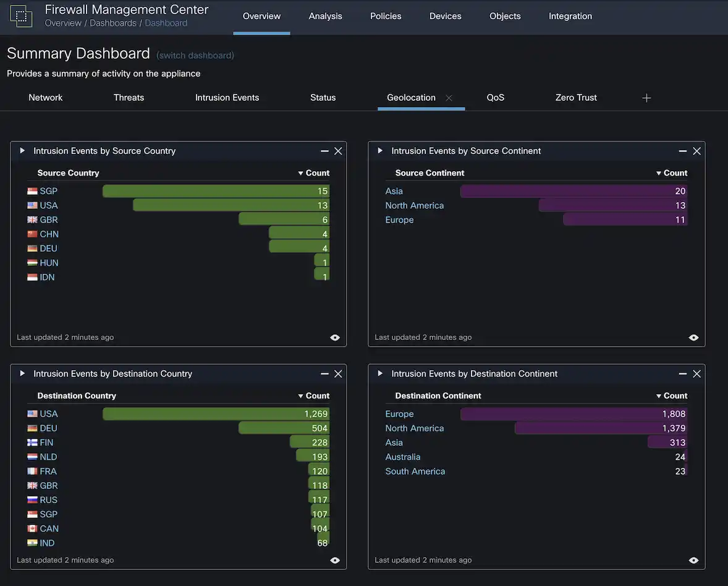Viewport: 728px width, 586px height.
Task: Click the switch dashboard link
Action: pyautogui.click(x=195, y=55)
